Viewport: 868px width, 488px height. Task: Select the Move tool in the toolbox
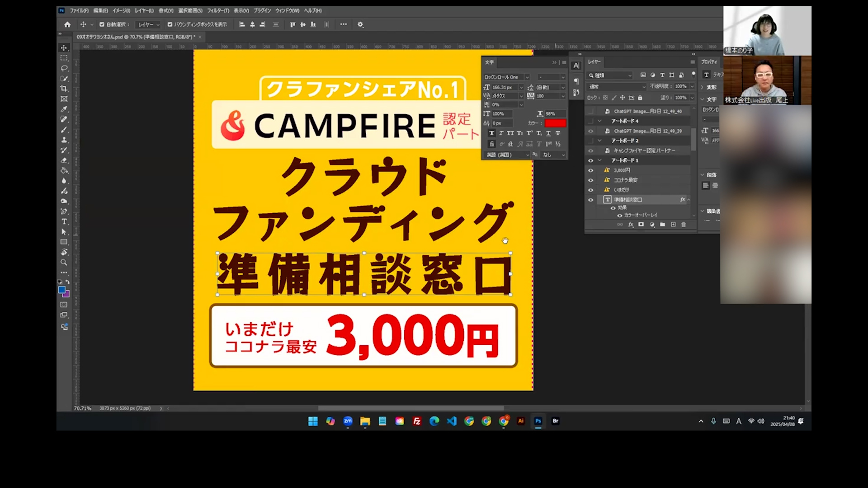(x=64, y=48)
